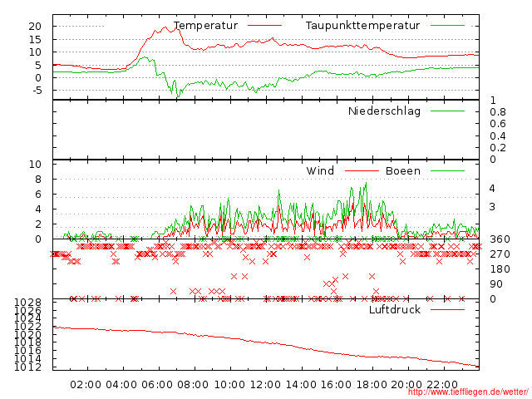Click the 0.4 value on precipitation axis
The height and width of the screenshot is (399, 532).
point(498,136)
